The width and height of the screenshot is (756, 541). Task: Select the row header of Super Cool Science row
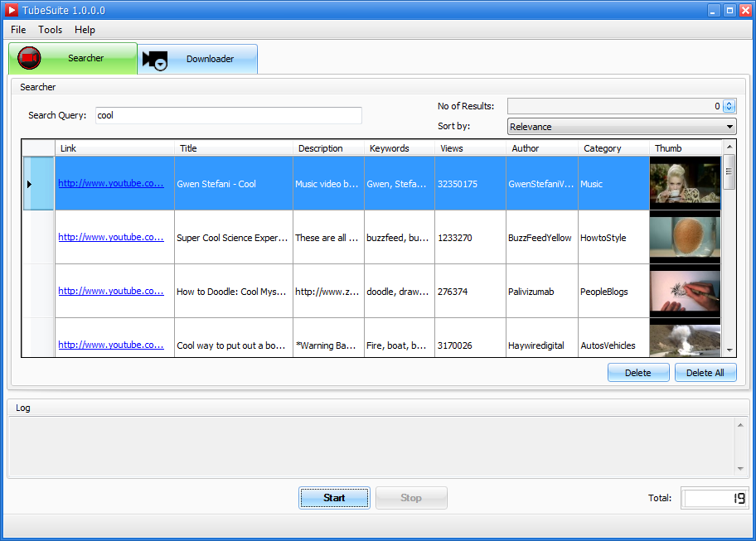(39, 238)
